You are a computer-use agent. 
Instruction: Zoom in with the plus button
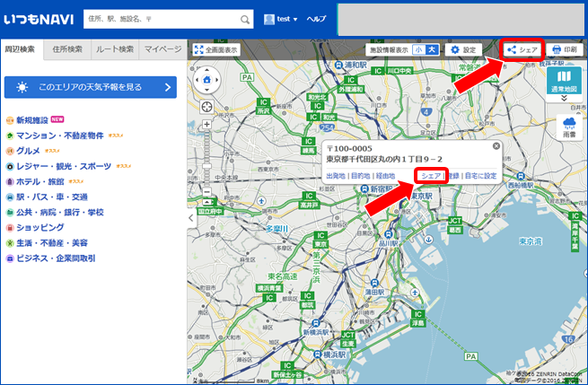206,124
